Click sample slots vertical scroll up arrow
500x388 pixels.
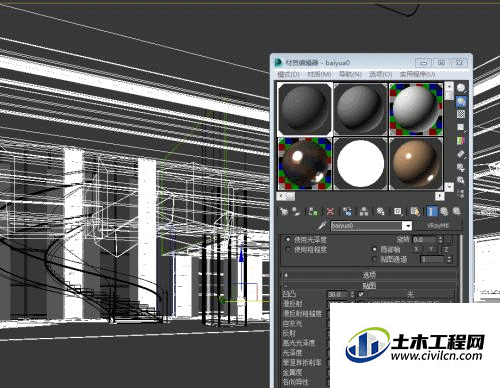pyautogui.click(x=449, y=86)
